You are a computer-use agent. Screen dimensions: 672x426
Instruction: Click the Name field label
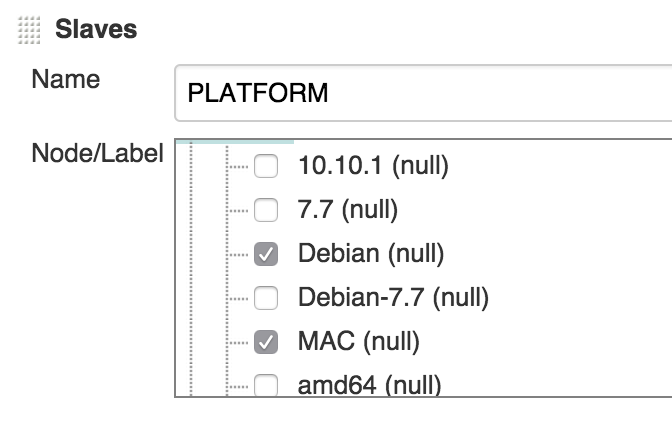tap(66, 80)
